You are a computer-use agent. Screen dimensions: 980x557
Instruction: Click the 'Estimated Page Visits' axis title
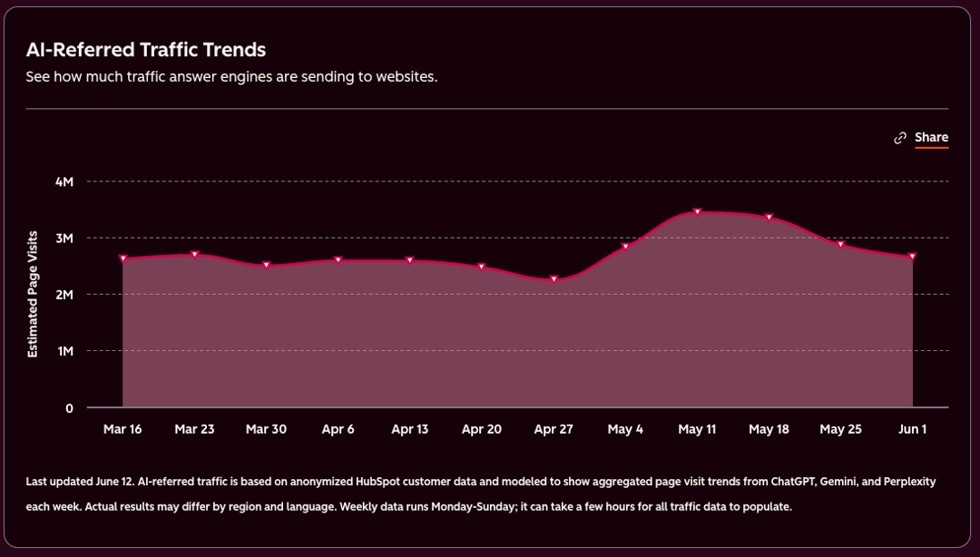click(x=33, y=295)
